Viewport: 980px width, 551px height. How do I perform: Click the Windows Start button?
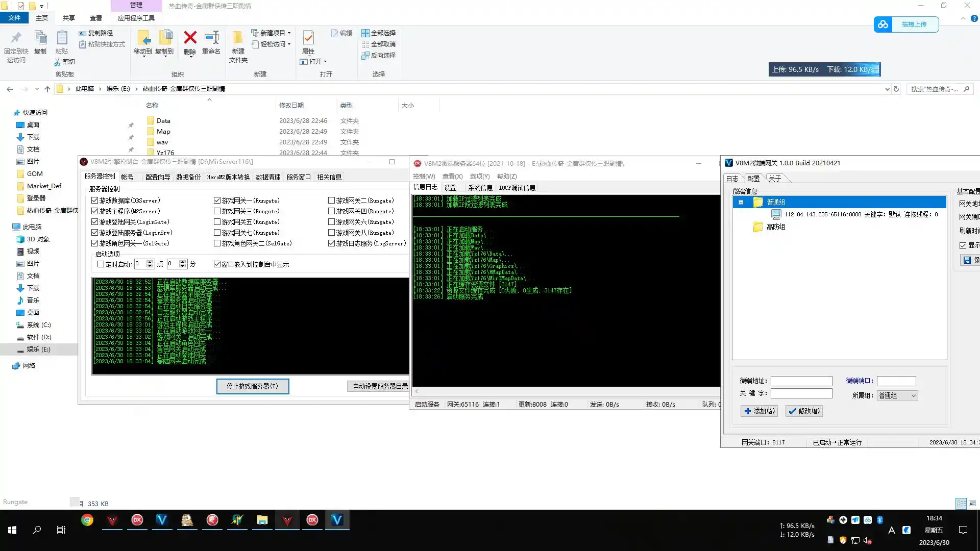(x=12, y=530)
